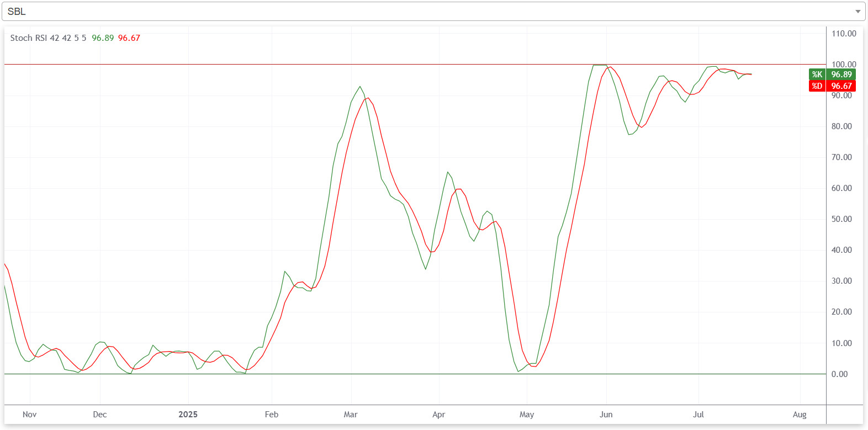Click the 40.00 axis label
868x430 pixels.
click(841, 250)
